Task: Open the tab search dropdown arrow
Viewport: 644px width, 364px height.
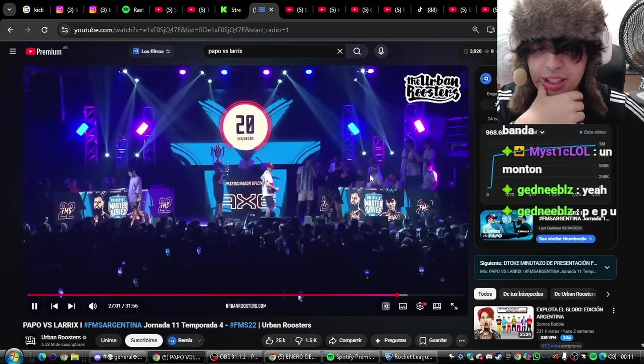Action: [9, 10]
